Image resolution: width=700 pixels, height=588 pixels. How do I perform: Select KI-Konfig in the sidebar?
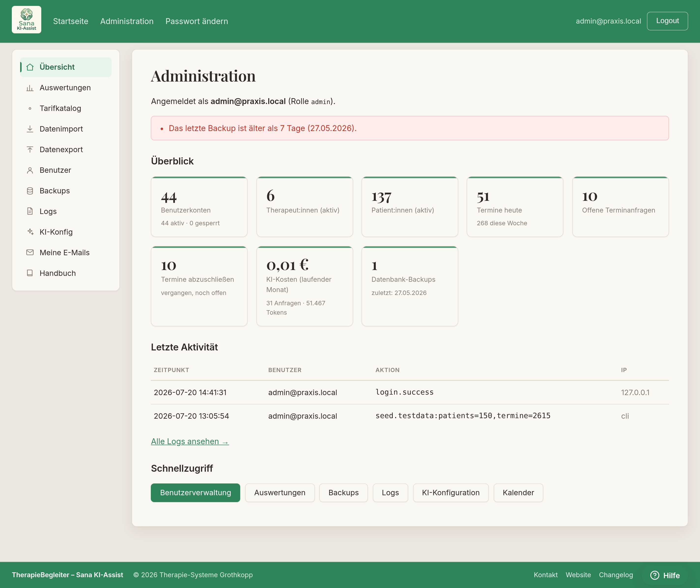point(66,232)
